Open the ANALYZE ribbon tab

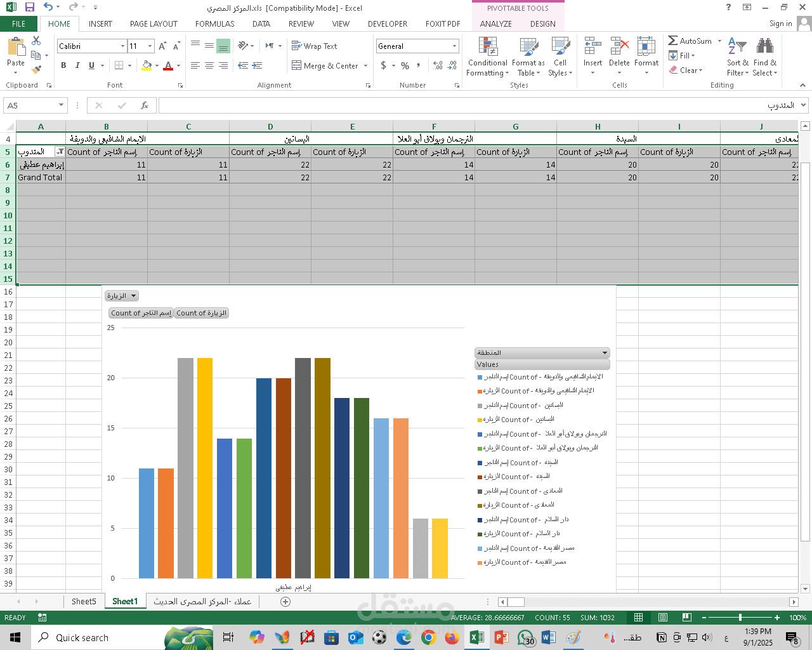[495, 23]
